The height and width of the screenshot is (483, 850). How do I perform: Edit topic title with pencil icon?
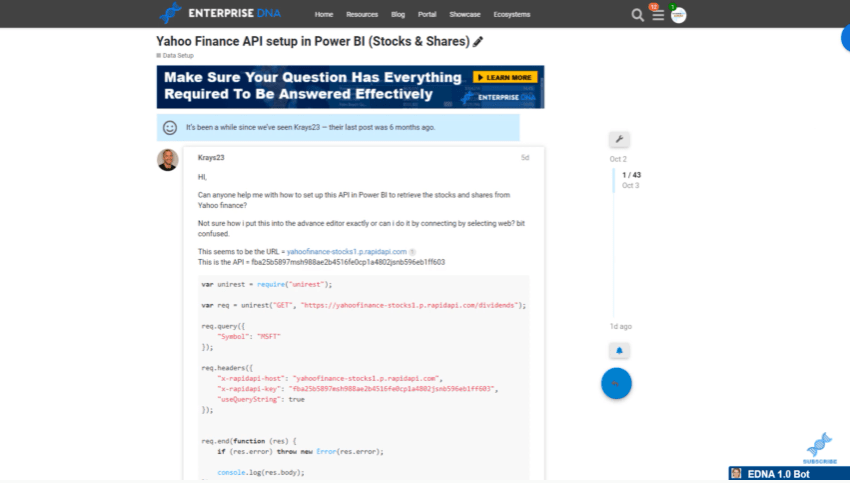[x=478, y=42]
